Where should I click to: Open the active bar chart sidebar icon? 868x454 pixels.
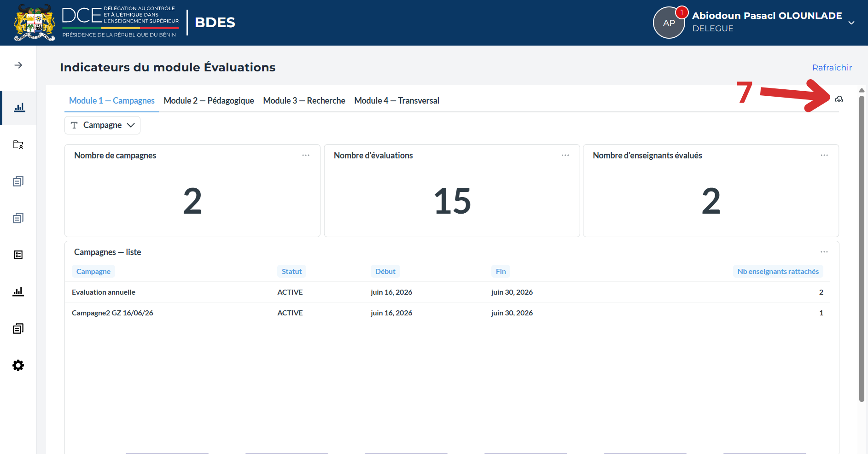pyautogui.click(x=19, y=108)
